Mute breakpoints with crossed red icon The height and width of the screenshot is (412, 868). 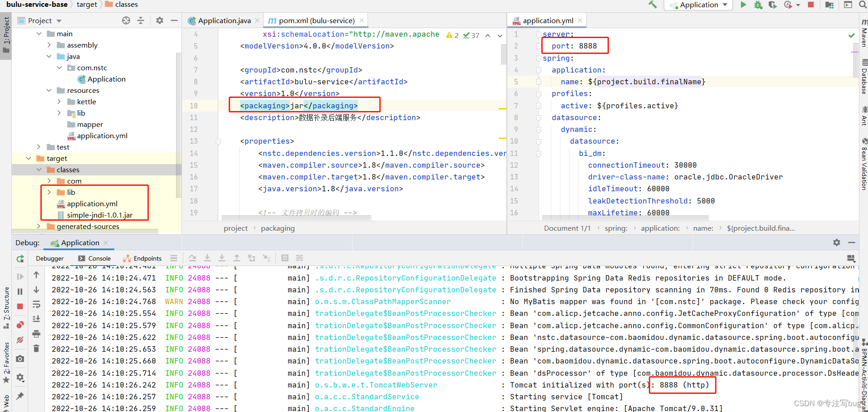coord(20,339)
